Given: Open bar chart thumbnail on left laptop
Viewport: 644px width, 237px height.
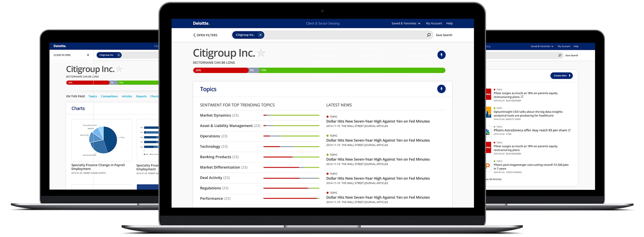Looking at the screenshot, I should point(148,140).
